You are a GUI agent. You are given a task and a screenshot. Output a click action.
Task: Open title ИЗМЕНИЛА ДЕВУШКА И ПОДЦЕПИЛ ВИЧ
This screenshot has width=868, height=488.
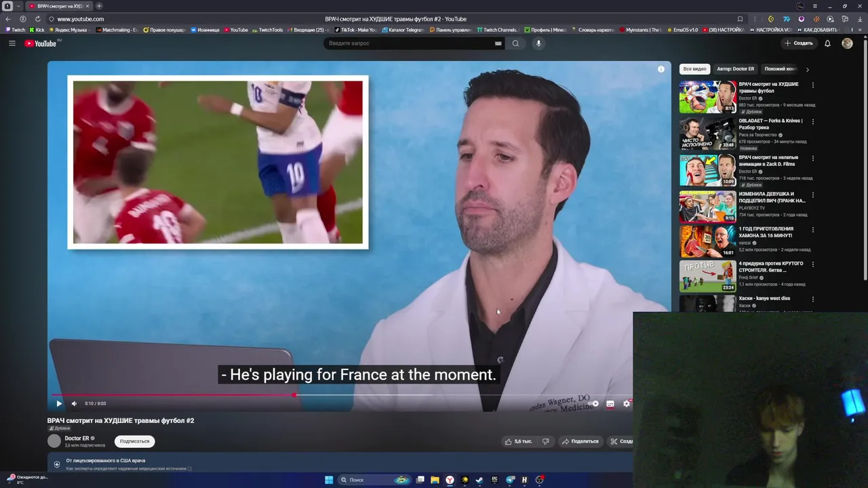[772, 197]
